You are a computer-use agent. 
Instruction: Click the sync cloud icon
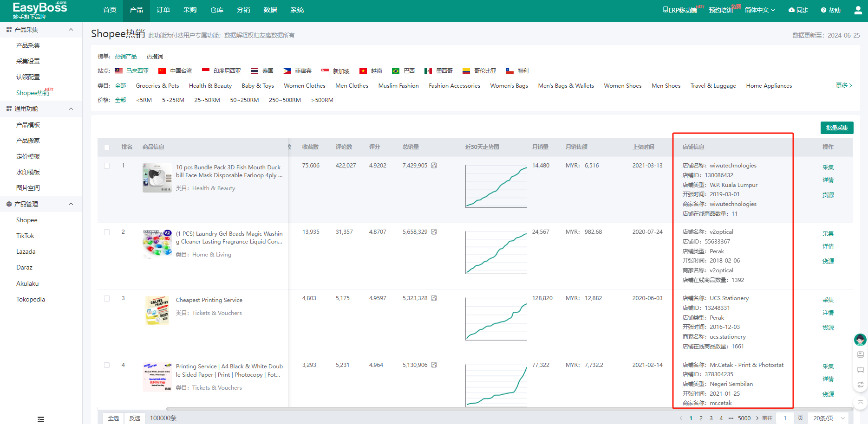791,10
